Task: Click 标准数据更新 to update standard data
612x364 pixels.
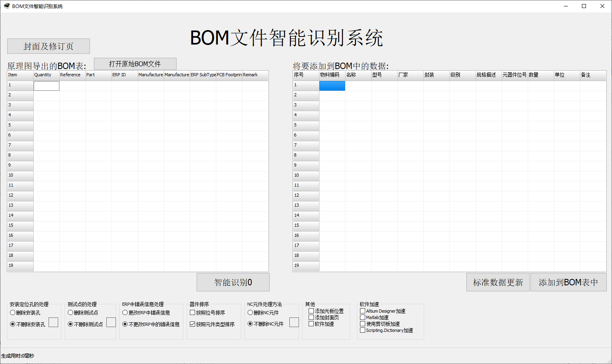Action: click(498, 282)
